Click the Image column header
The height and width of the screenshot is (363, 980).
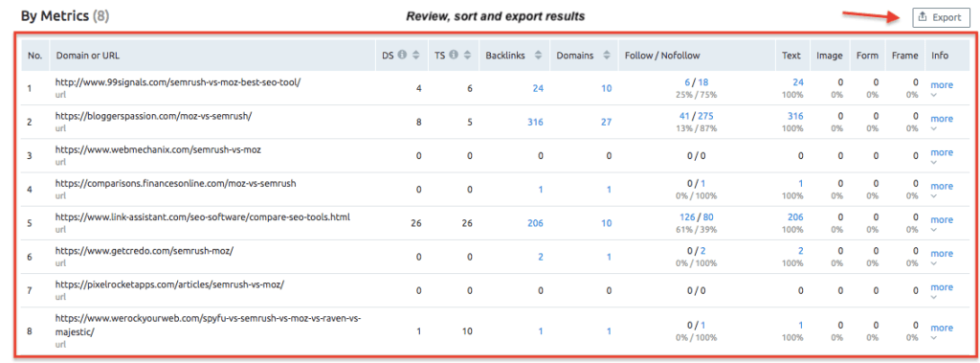[830, 56]
